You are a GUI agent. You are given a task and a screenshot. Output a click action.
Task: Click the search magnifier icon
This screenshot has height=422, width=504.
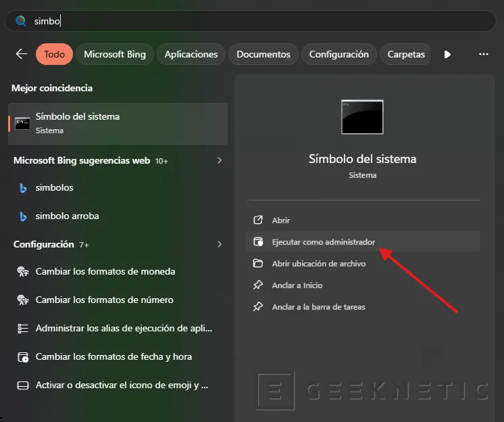(20, 21)
